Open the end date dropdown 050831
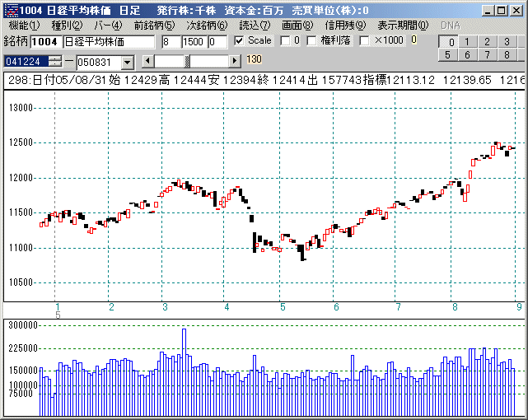 pyautogui.click(x=128, y=63)
